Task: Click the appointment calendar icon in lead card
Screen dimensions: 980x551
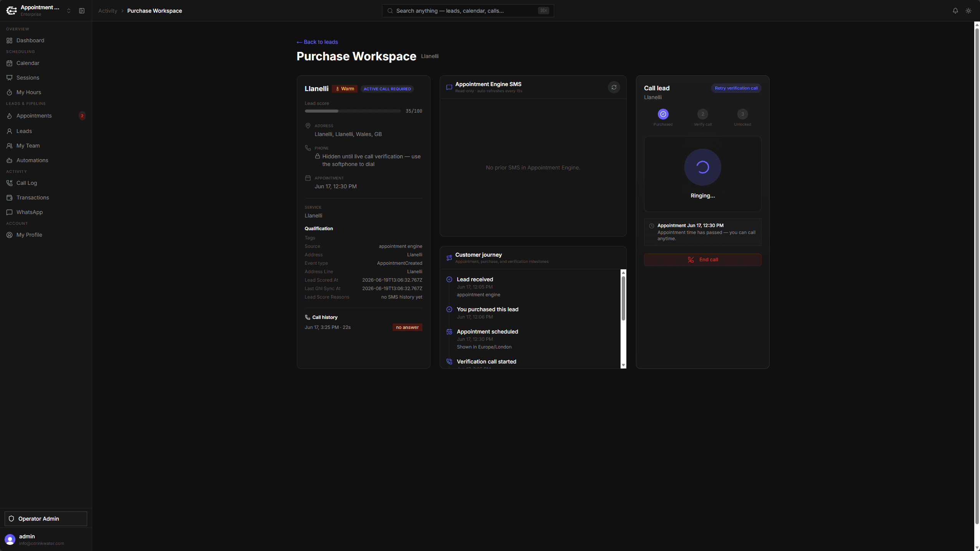Action: [x=308, y=178]
